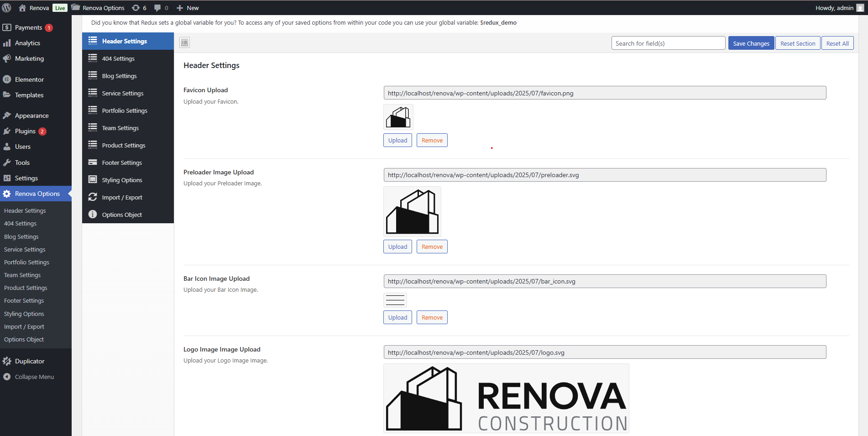Click the expand all sections icon
868x436 pixels.
coord(184,43)
